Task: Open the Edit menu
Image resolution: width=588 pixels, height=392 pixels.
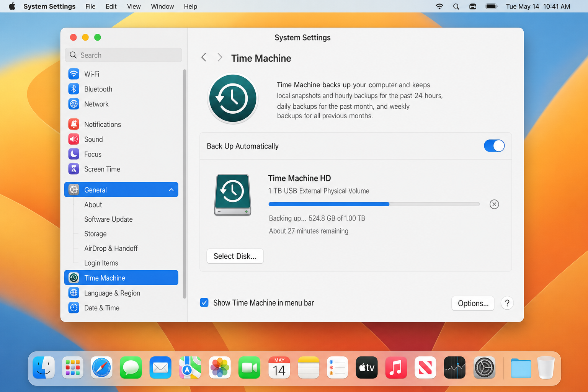Action: (111, 7)
